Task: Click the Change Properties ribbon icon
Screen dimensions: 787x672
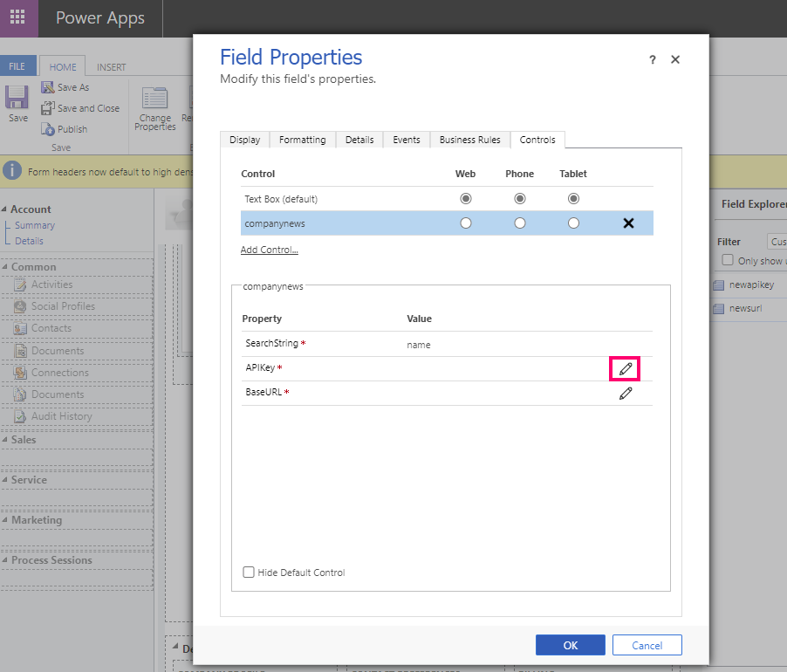Action: [x=154, y=98]
